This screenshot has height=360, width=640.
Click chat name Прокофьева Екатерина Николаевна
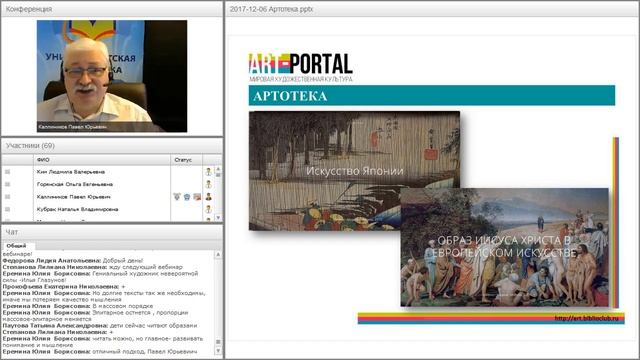60,287
